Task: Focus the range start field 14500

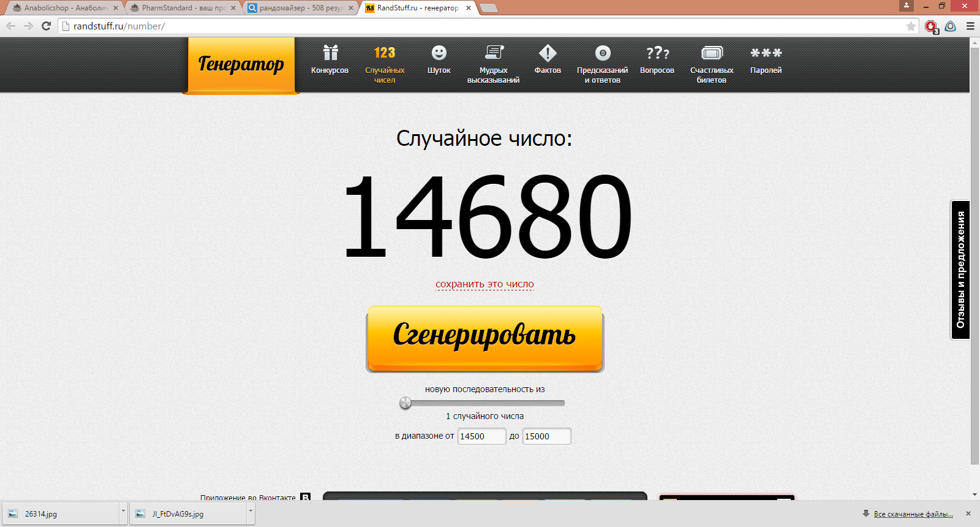Action: (x=482, y=436)
